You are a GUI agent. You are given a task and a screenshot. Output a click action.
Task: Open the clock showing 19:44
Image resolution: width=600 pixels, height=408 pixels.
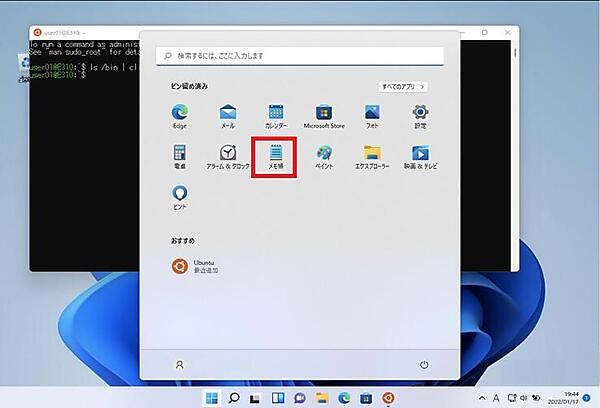point(563,398)
